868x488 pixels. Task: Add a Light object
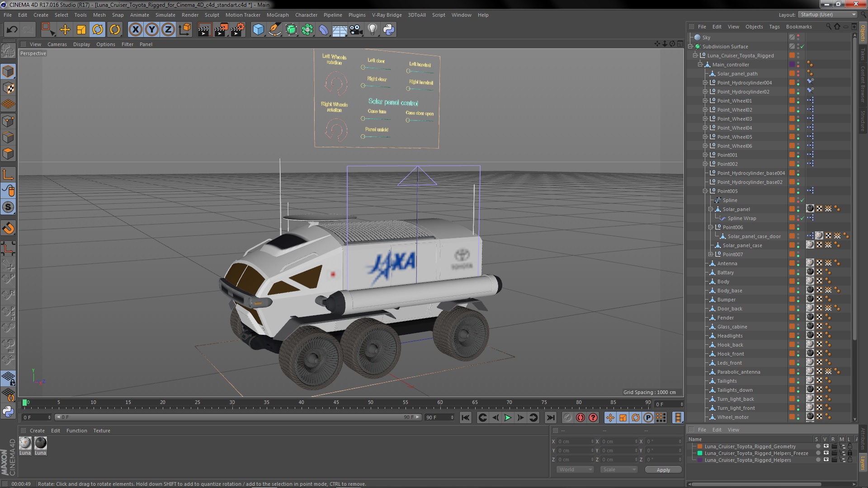coord(373,30)
